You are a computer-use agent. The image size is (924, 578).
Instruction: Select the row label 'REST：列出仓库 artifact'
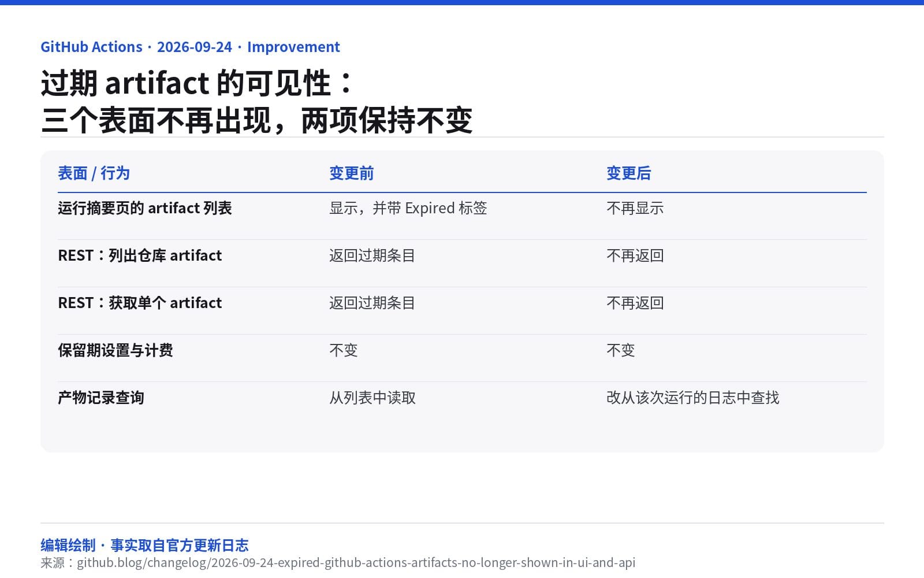coord(140,255)
